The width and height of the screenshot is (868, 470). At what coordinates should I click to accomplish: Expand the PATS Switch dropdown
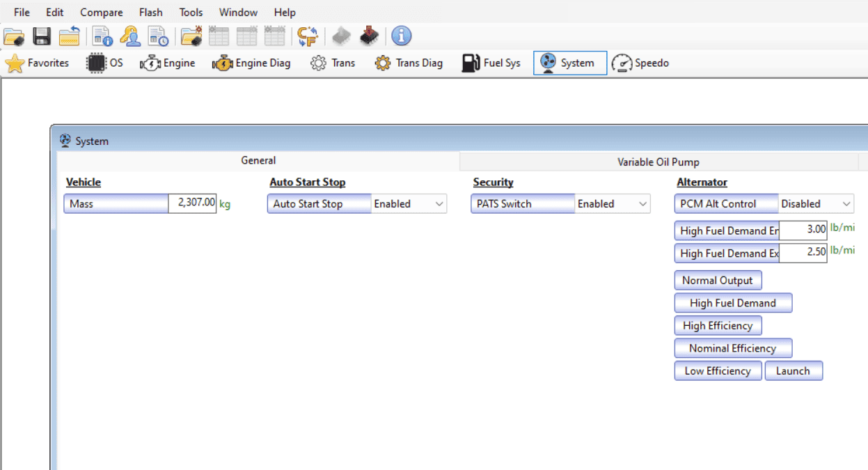point(613,204)
